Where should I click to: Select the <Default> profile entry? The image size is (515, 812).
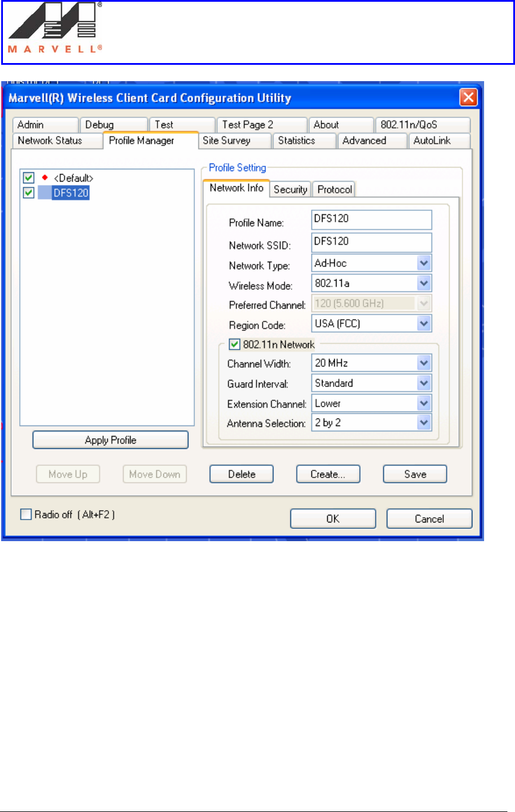click(73, 178)
